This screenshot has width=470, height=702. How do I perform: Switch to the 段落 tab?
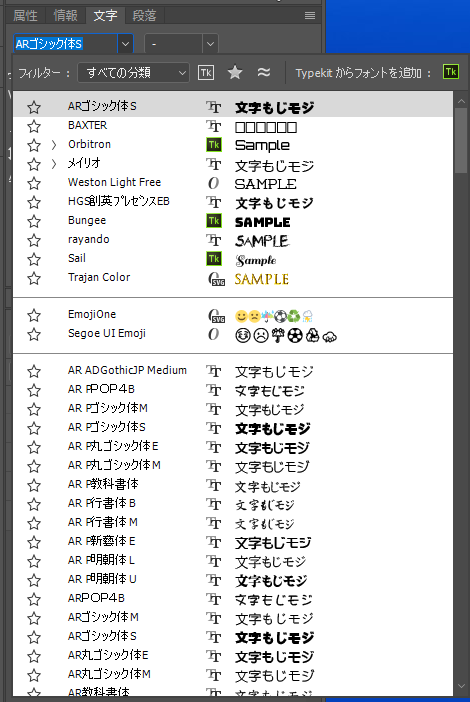tap(145, 16)
